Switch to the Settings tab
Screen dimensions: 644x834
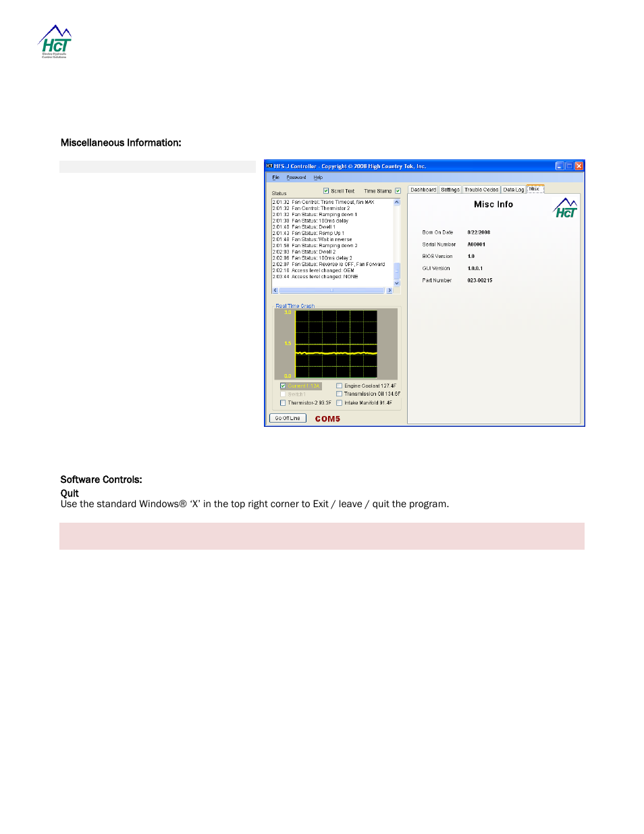(x=450, y=190)
